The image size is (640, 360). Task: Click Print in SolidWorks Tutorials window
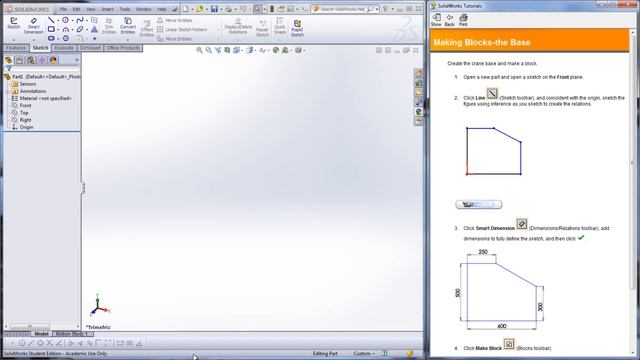coord(463,20)
